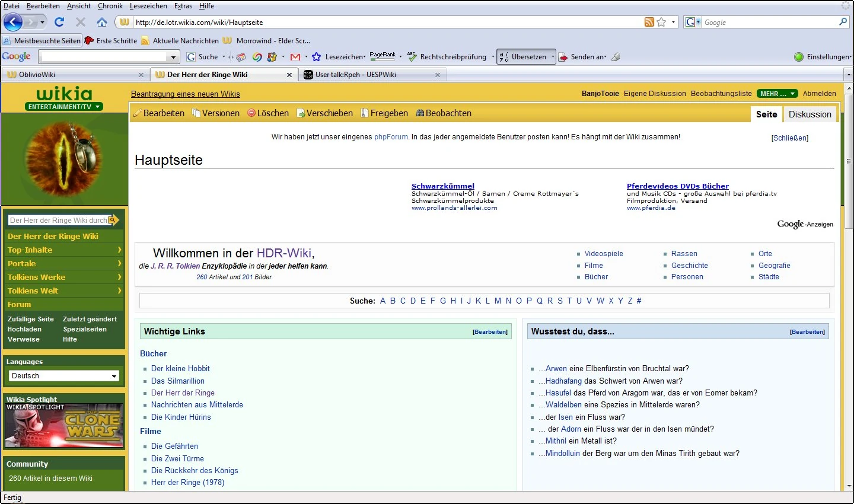Click Senden an toolbar button
Image resolution: width=854 pixels, height=504 pixels.
(582, 57)
